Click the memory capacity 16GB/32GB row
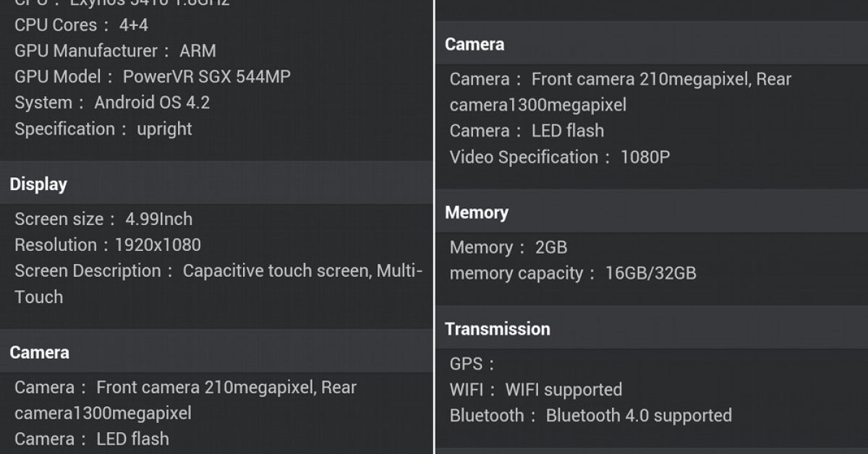Screen dimensions: 868x454 click(x=573, y=274)
